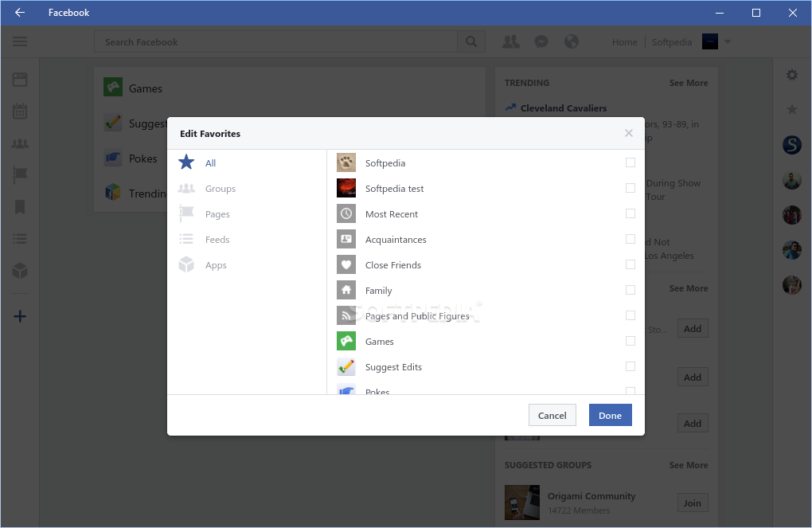Open the 'S' logo contact in chat bar
812x528 pixels.
[x=792, y=145]
